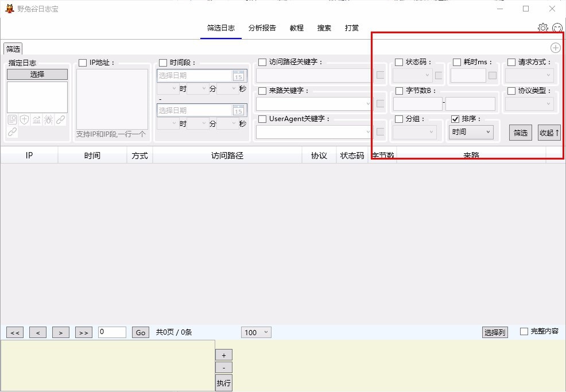The image size is (566, 392).
Task: Click the shield plus icon under log list
Action: [24, 120]
